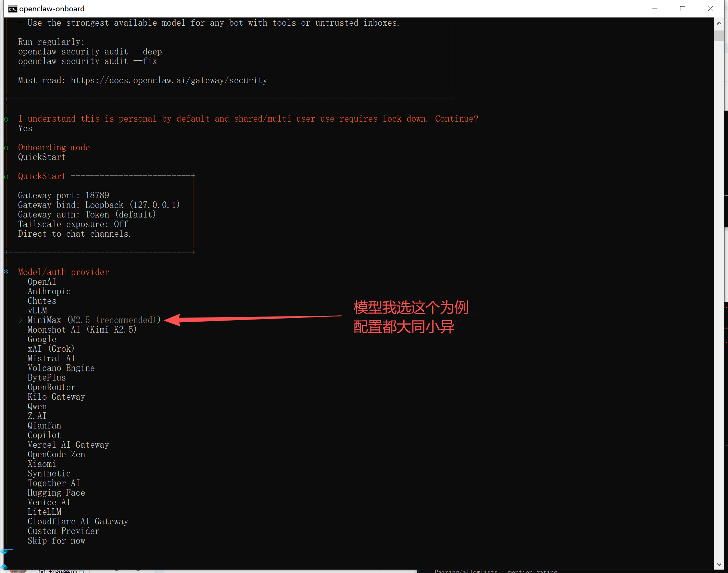
Task: Click the scrollbar up arrow
Action: 719,23
